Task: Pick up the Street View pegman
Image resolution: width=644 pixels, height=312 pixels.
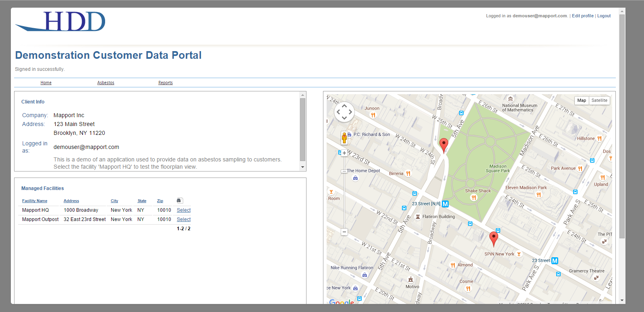Action: (x=344, y=138)
